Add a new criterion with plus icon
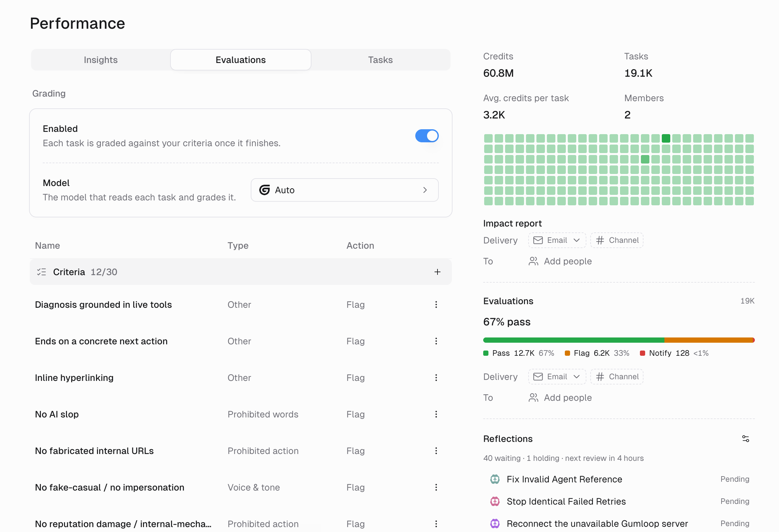Screen dimensions: 779x532 tap(437, 272)
